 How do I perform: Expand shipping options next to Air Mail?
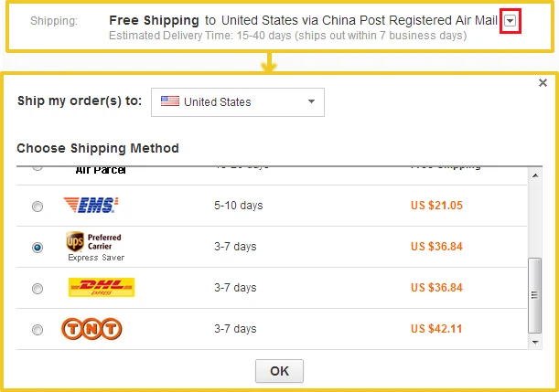(x=511, y=21)
